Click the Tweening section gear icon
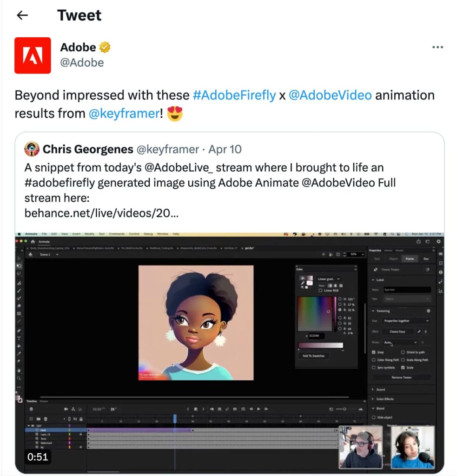This screenshot has width=457, height=476. 428,311
